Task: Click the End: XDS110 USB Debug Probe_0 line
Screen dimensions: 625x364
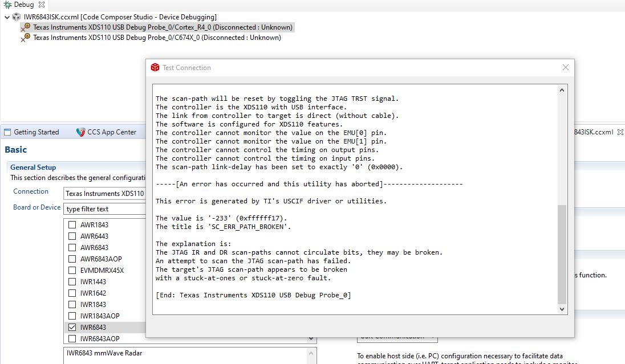Action: click(x=254, y=295)
